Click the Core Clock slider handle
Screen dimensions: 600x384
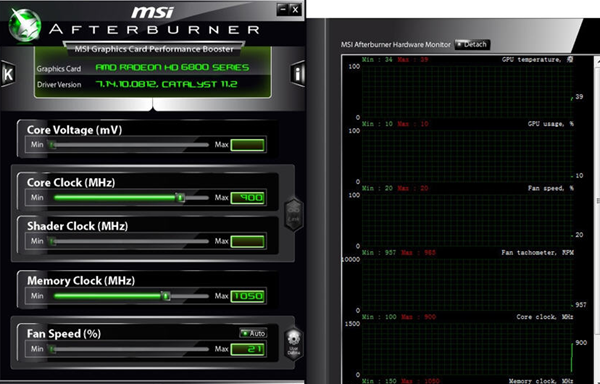point(180,197)
